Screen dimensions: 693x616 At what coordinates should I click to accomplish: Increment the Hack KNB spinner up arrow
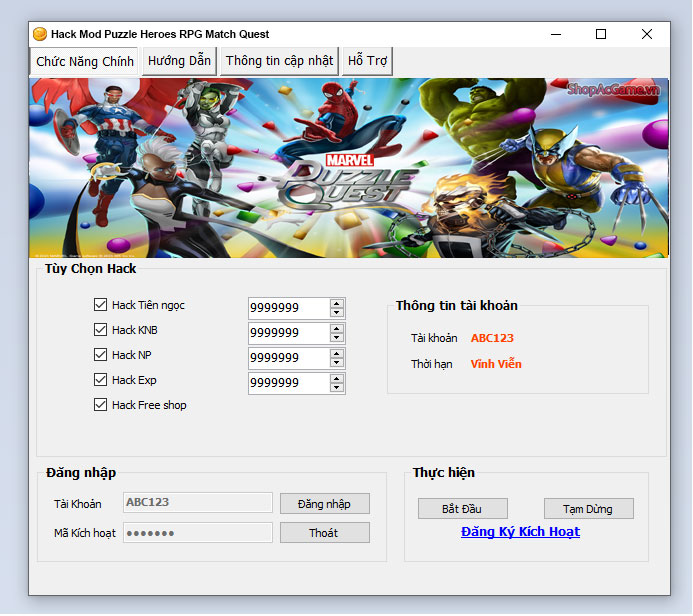point(337,329)
